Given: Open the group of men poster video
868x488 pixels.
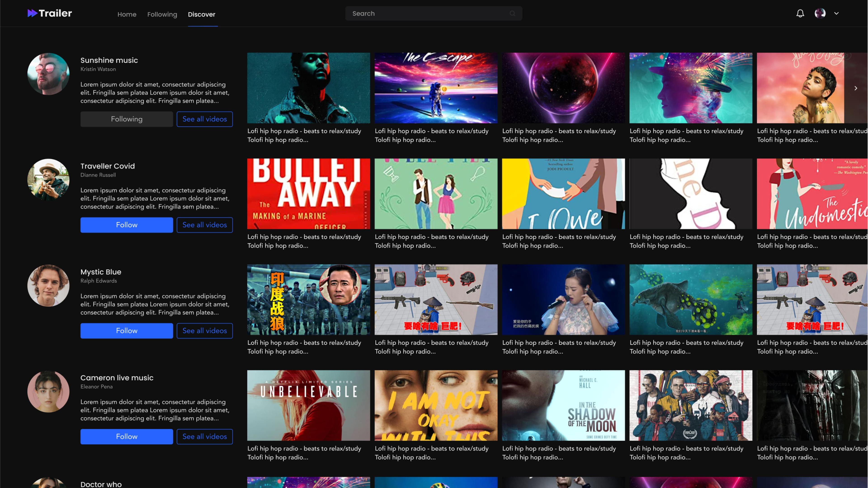Looking at the screenshot, I should (691, 406).
